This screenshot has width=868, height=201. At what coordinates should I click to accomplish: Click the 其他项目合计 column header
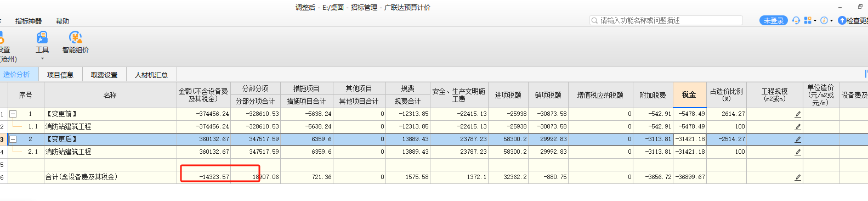click(359, 101)
